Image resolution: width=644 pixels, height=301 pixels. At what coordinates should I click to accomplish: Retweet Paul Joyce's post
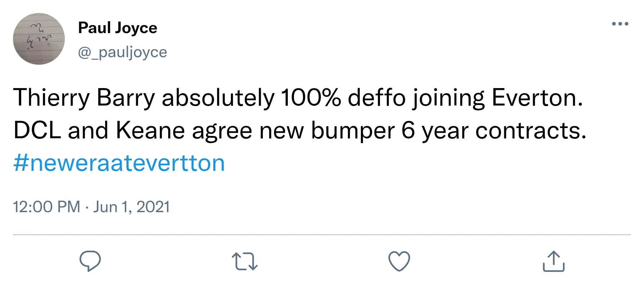[x=245, y=261]
